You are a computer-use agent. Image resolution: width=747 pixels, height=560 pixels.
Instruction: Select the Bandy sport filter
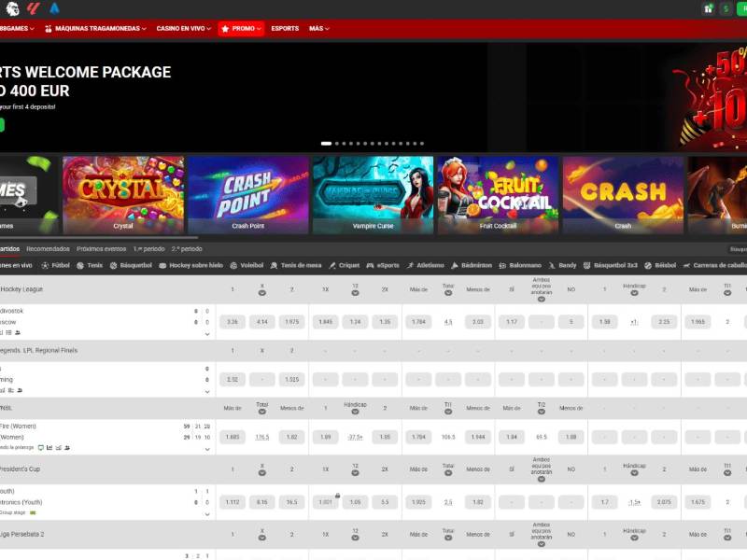563,266
